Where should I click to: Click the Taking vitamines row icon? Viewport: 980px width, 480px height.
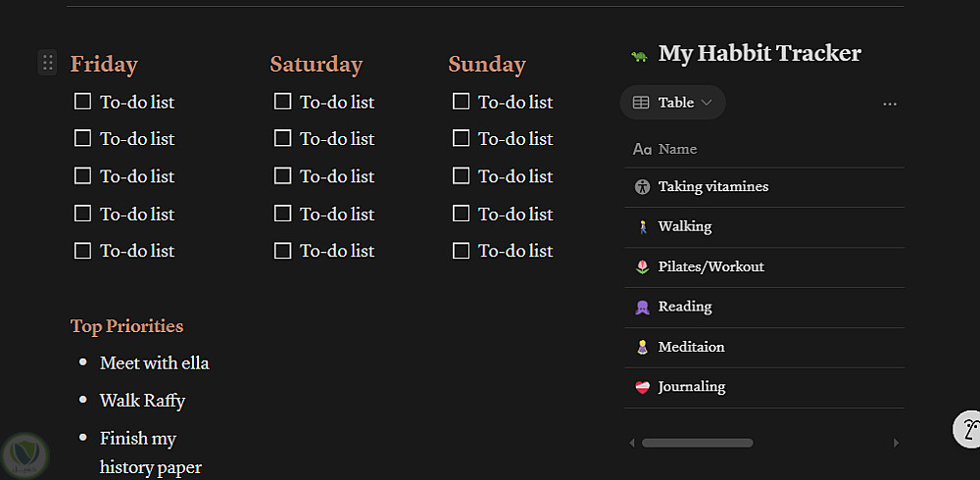point(643,187)
